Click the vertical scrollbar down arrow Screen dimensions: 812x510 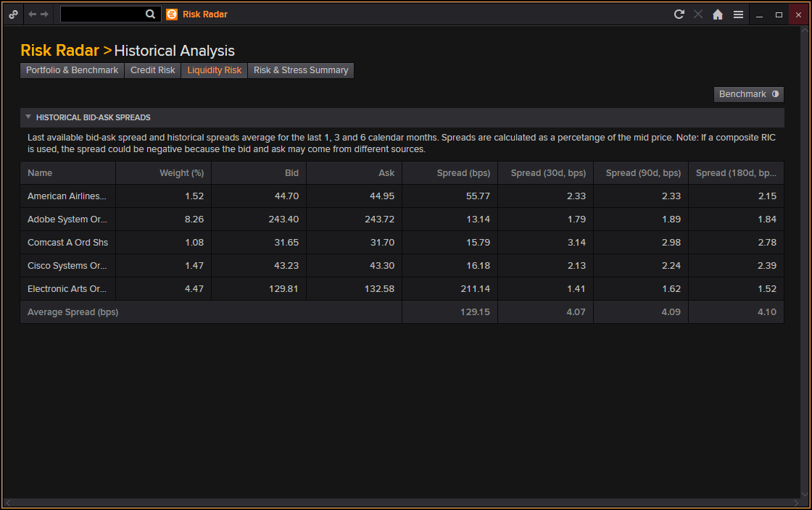tap(805, 495)
